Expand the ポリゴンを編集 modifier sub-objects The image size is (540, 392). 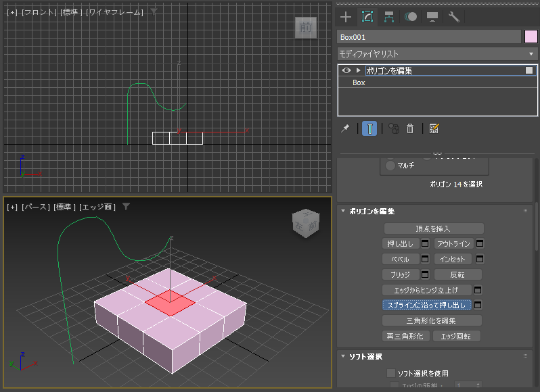tap(358, 70)
